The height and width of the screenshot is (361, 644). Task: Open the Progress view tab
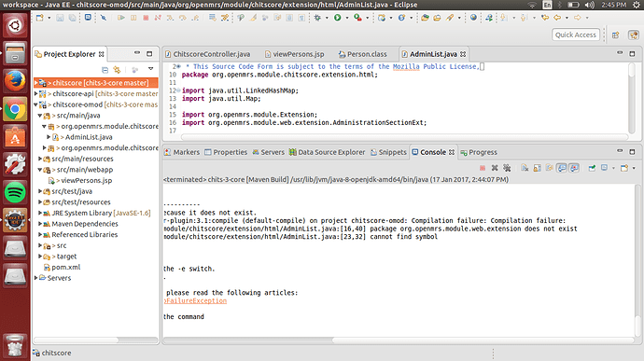(479, 152)
